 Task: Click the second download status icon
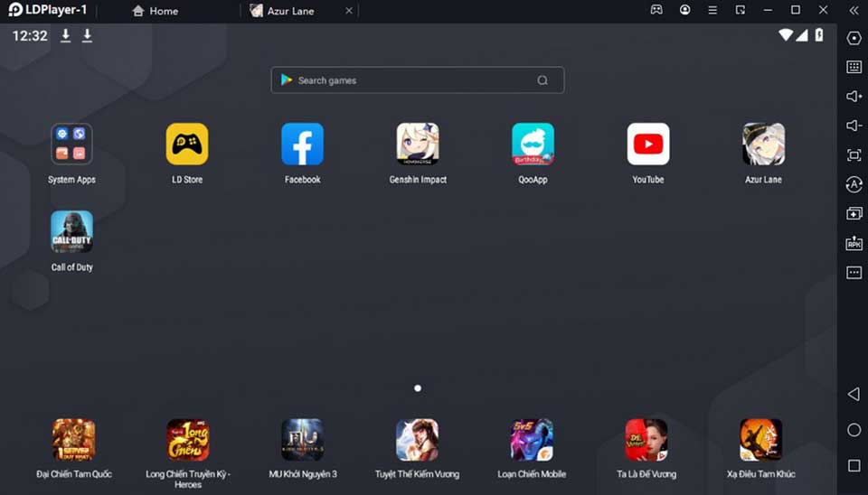(87, 36)
